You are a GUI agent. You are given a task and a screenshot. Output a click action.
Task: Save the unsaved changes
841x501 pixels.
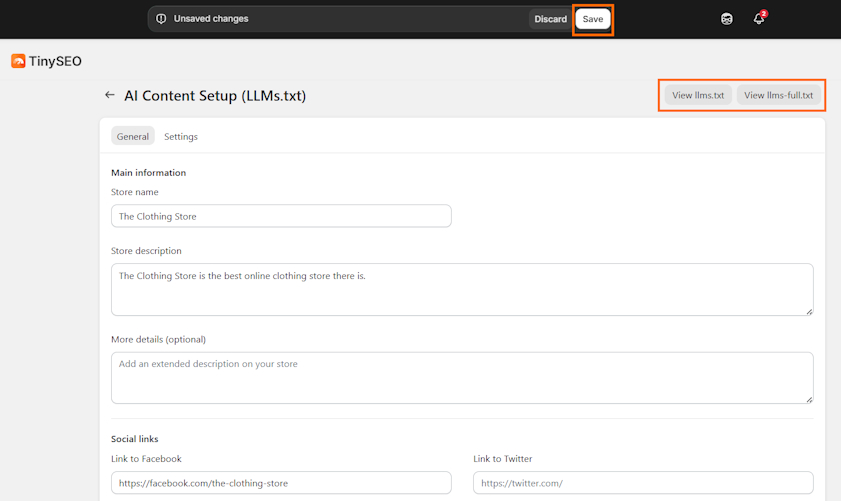[593, 19]
